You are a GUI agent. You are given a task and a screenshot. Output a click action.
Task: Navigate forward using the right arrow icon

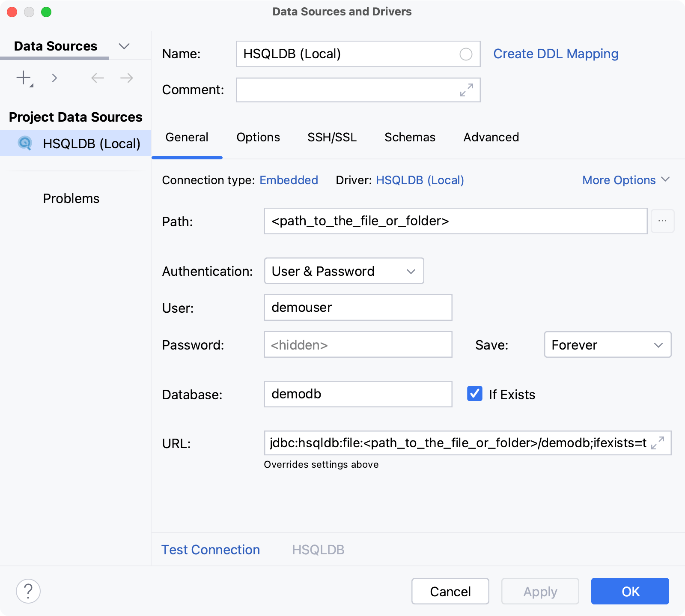coord(125,78)
